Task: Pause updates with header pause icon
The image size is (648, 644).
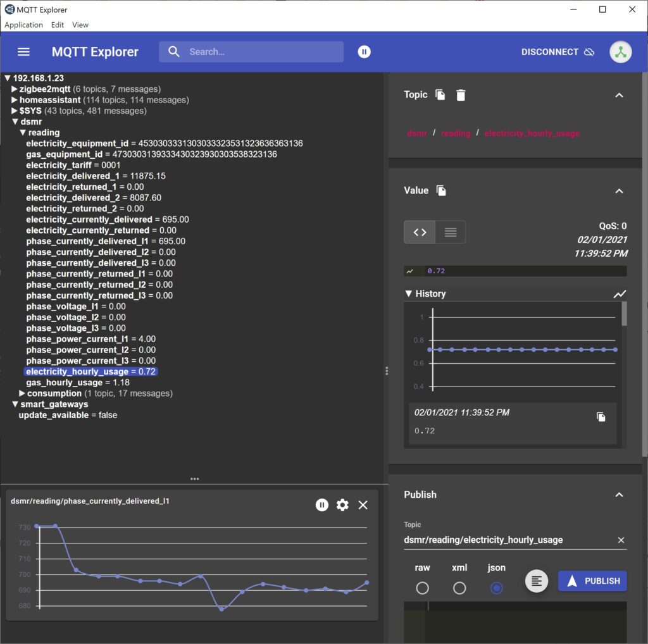Action: 364,52
